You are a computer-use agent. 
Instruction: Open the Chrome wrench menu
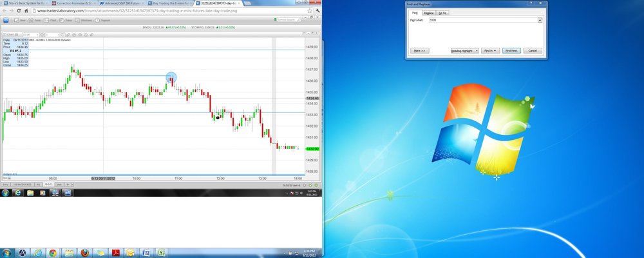317,11
